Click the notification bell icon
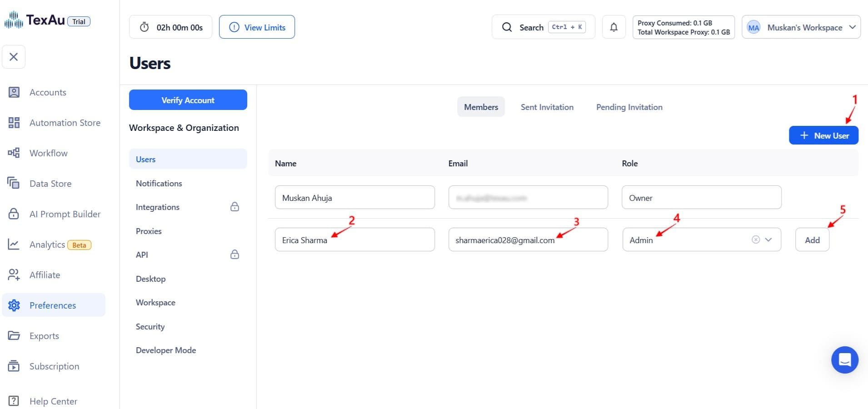The height and width of the screenshot is (409, 868). click(614, 27)
